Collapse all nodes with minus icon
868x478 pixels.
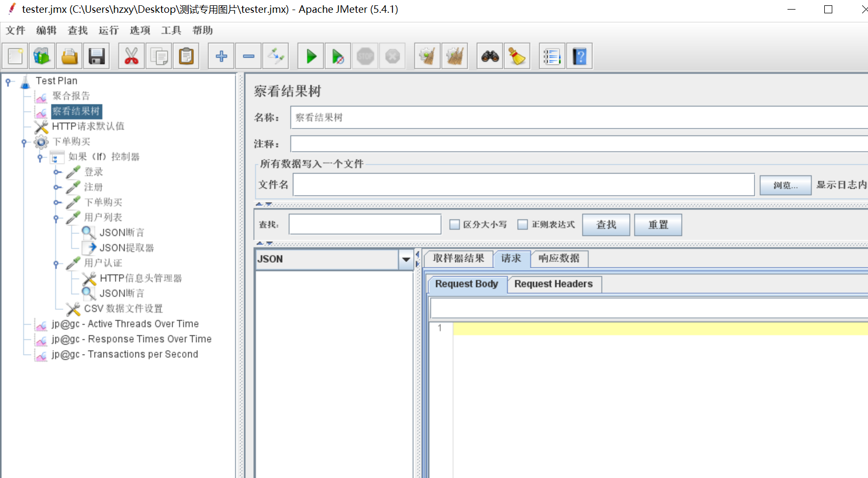point(248,56)
